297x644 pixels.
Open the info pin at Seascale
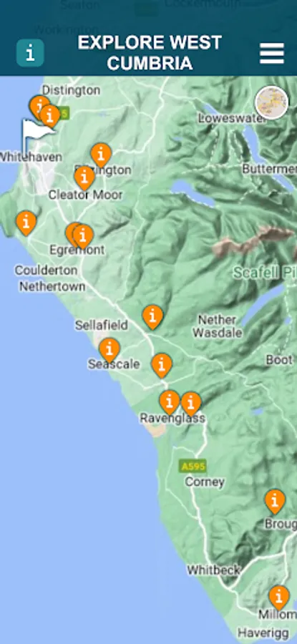click(109, 351)
